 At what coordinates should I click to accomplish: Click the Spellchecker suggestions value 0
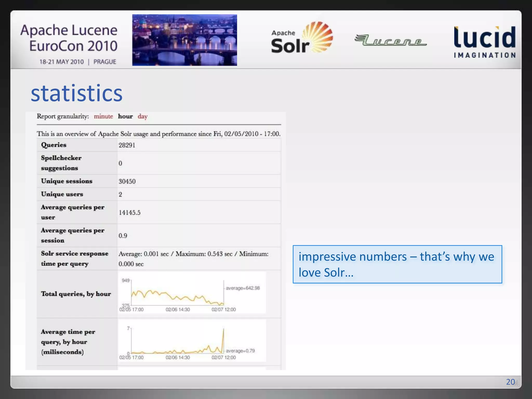click(120, 163)
